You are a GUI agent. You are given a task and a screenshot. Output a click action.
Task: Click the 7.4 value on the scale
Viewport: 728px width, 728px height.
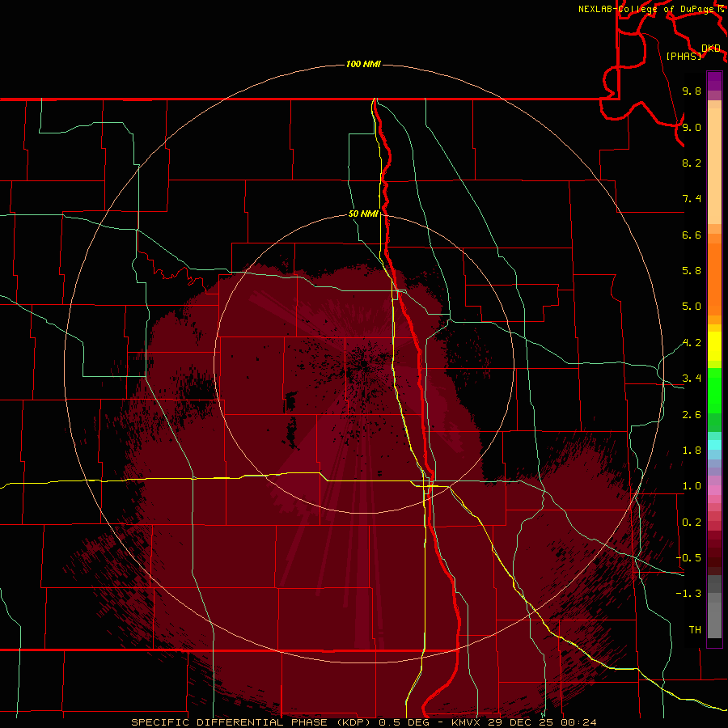tap(692, 199)
